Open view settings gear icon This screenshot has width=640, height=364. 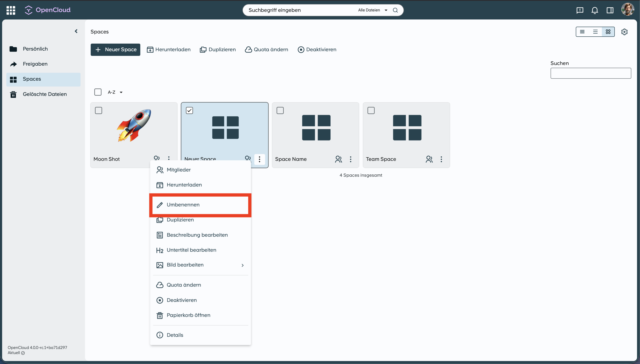624,32
